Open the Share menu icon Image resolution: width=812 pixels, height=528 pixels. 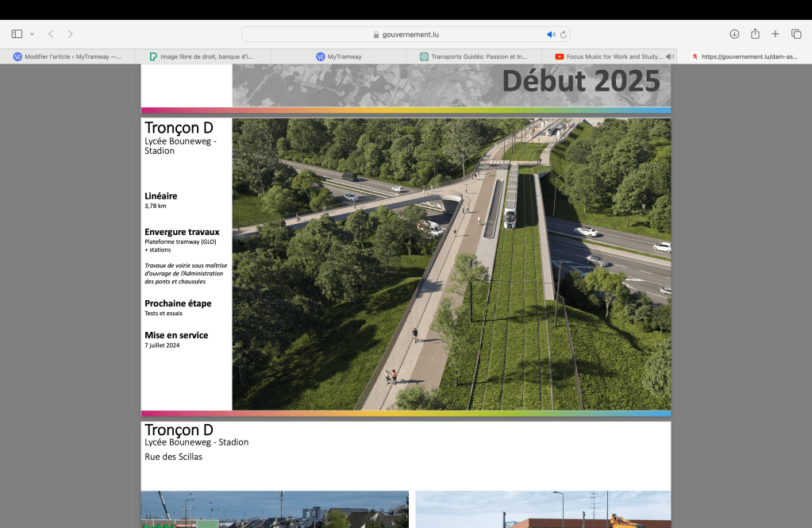(755, 34)
